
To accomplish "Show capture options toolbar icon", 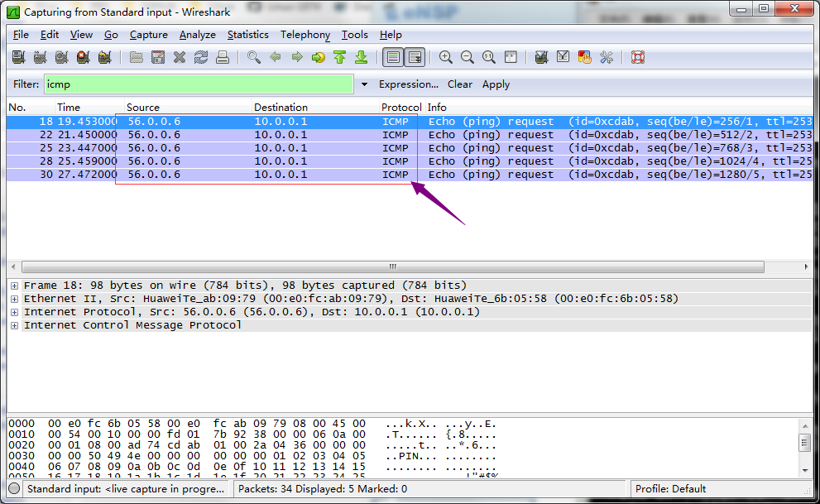I will coord(40,57).
